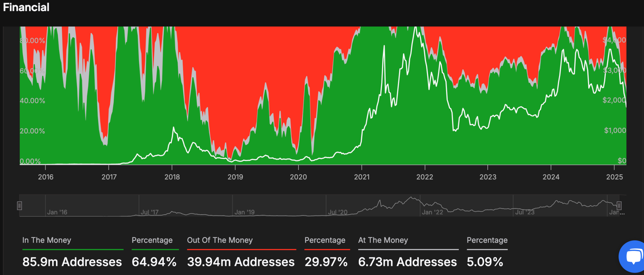Click Jan '16 in the range navigator
Viewport: 644px width, 275px height.
(57, 212)
